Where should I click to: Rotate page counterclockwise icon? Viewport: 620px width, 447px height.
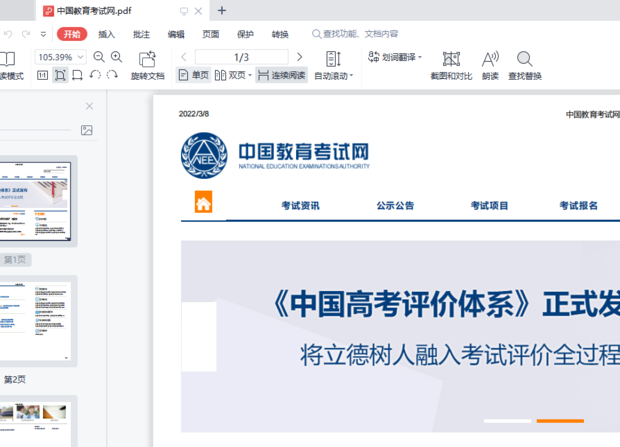pos(95,75)
